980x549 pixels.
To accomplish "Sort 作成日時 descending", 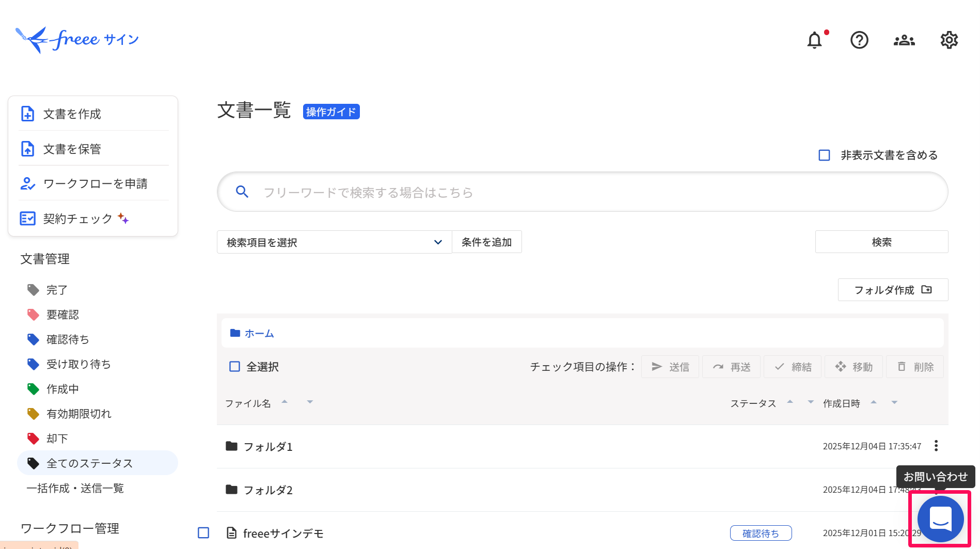I will (894, 402).
